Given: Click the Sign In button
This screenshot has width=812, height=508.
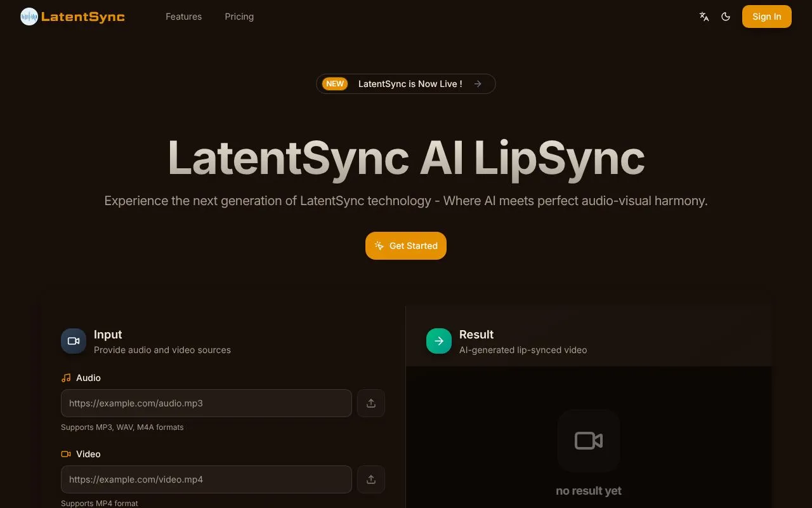Looking at the screenshot, I should pos(767,17).
